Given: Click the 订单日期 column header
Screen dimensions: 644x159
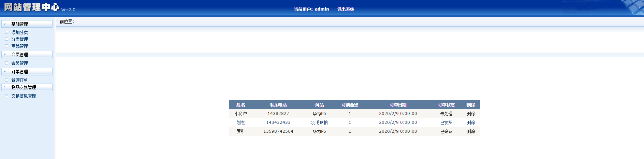Looking at the screenshot, I should (398, 105).
